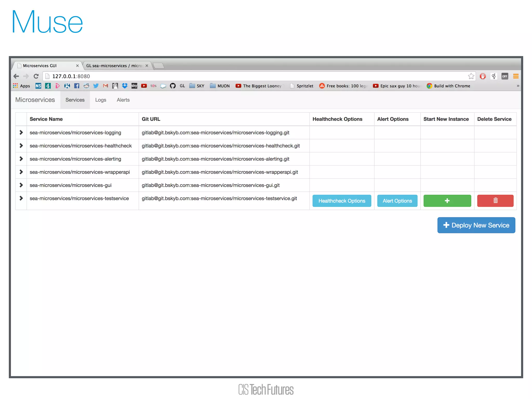Reload the page with refresh icon

36,76
